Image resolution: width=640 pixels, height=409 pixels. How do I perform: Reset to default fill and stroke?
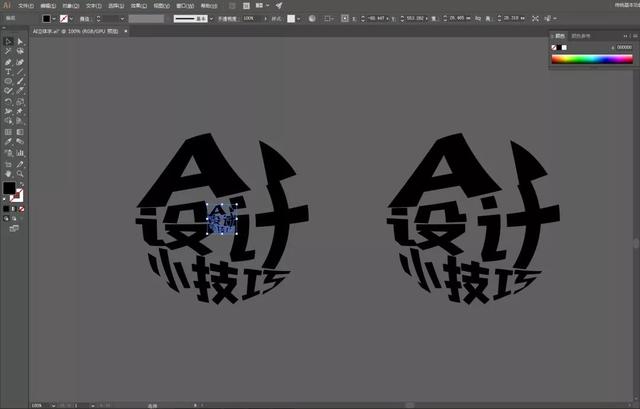(5, 199)
